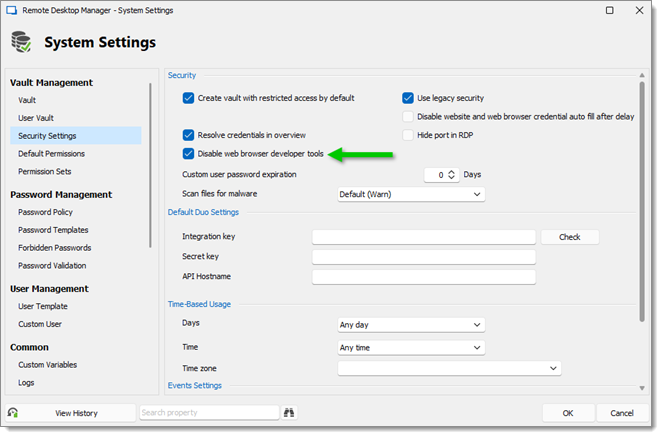The height and width of the screenshot is (437, 662).
Task: Expand the Days Any day dropdown
Action: (411, 325)
